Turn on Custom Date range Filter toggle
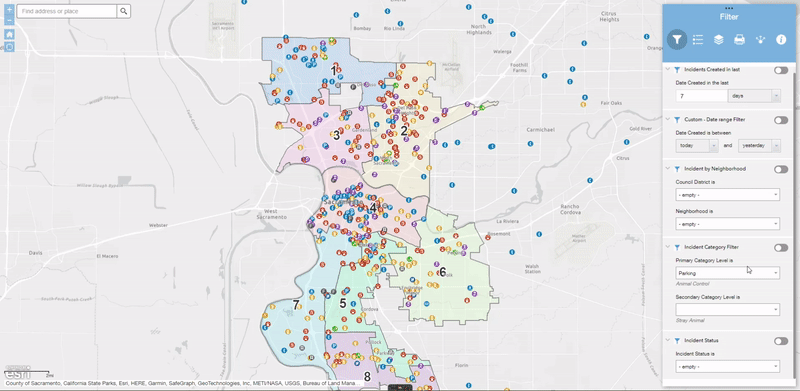Image resolution: width=800 pixels, height=391 pixels. [781, 120]
